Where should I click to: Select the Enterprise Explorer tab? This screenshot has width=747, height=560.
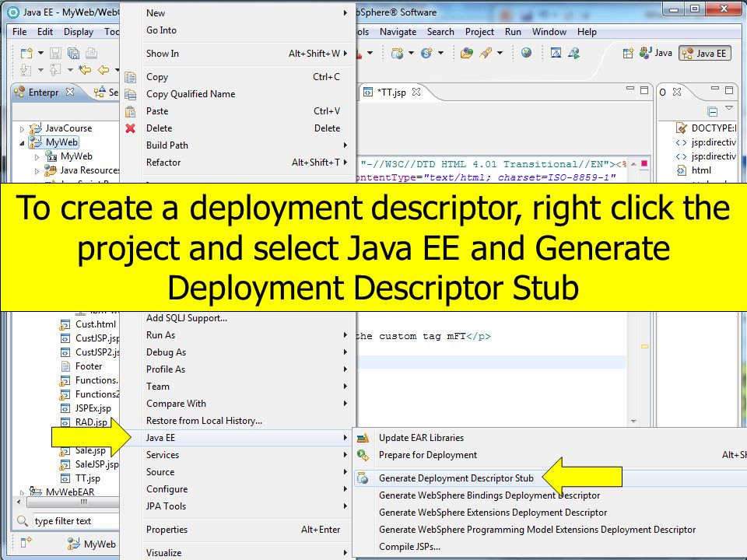point(43,92)
